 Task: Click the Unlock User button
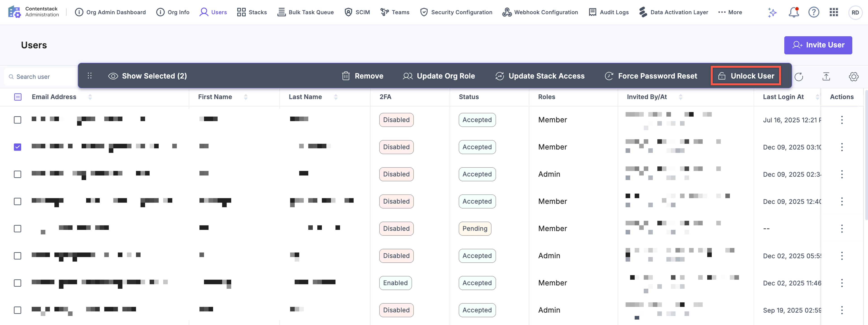click(x=746, y=76)
